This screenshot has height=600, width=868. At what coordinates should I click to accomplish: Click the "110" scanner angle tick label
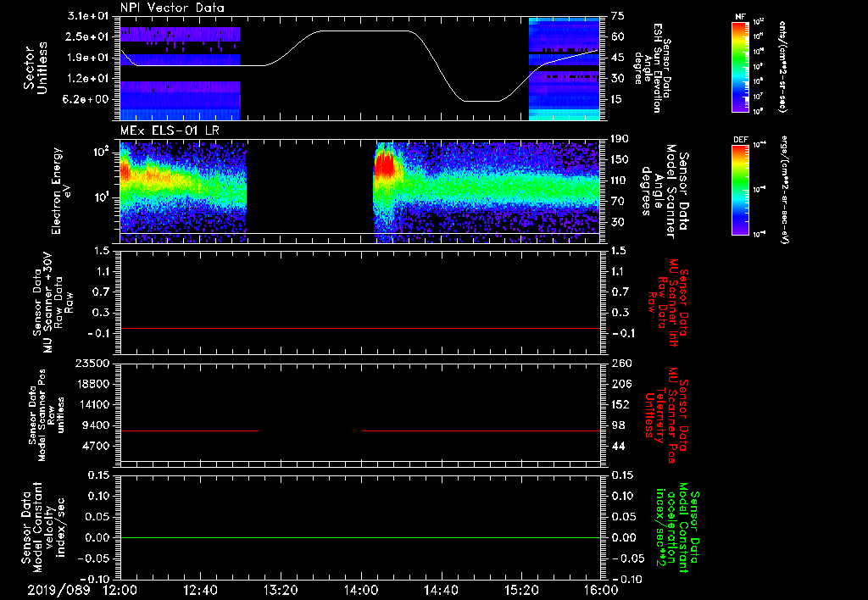coord(620,181)
